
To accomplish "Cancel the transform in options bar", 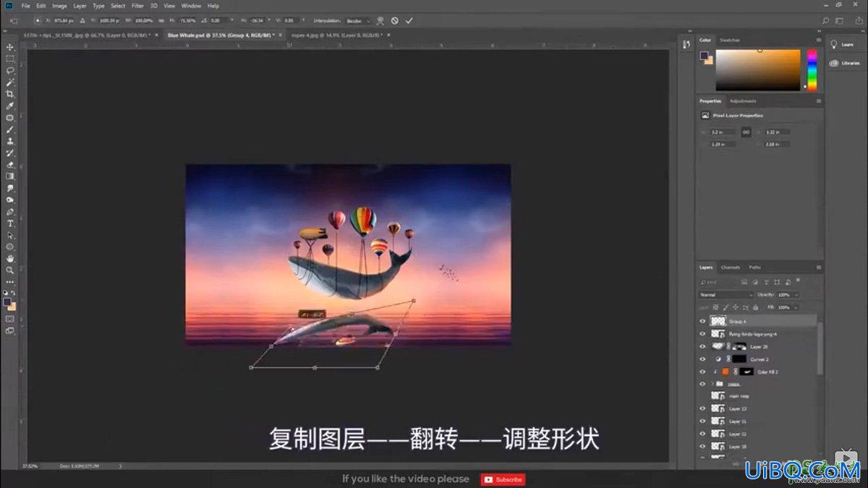I will 394,20.
